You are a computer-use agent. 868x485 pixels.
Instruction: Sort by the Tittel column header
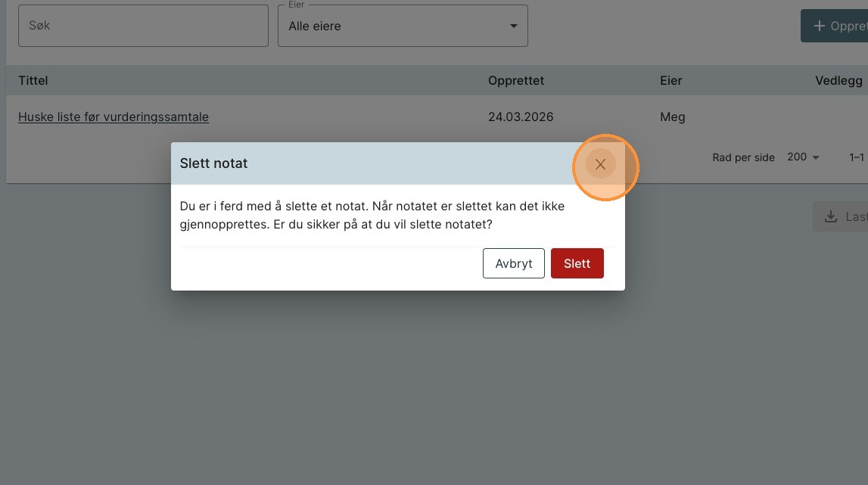point(33,80)
